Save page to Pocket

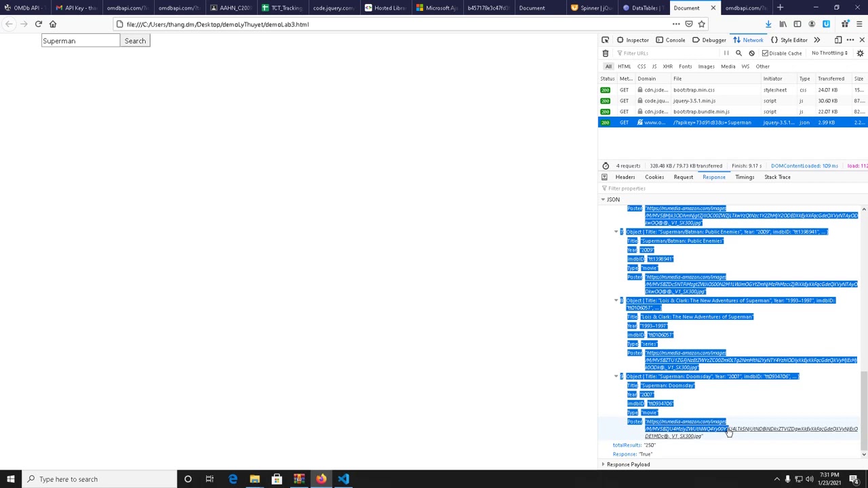pyautogui.click(x=689, y=24)
